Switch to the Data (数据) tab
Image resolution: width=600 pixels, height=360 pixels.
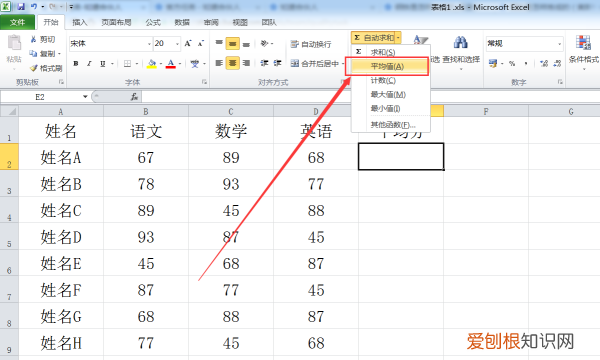click(x=182, y=23)
